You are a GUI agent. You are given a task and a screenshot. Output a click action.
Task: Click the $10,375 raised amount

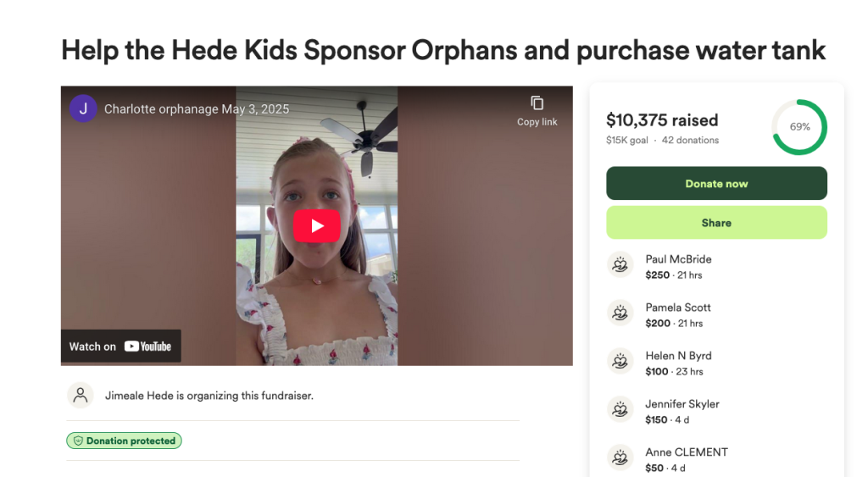coord(662,120)
